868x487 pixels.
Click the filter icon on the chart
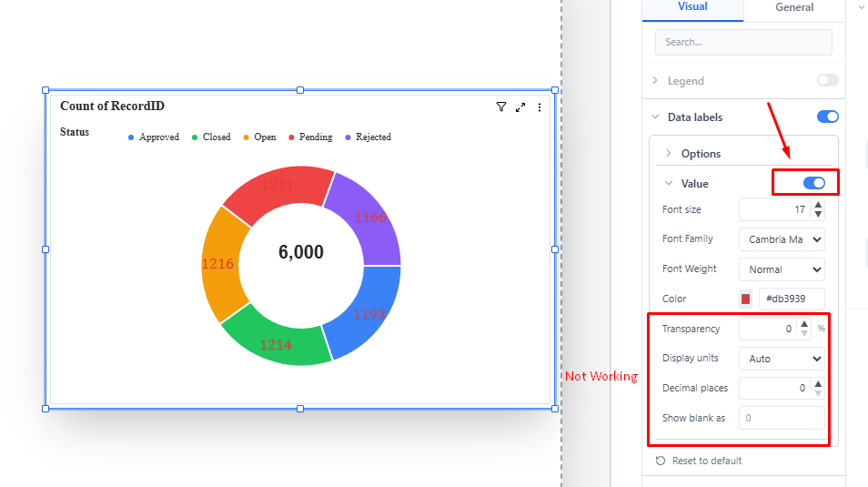pyautogui.click(x=501, y=107)
